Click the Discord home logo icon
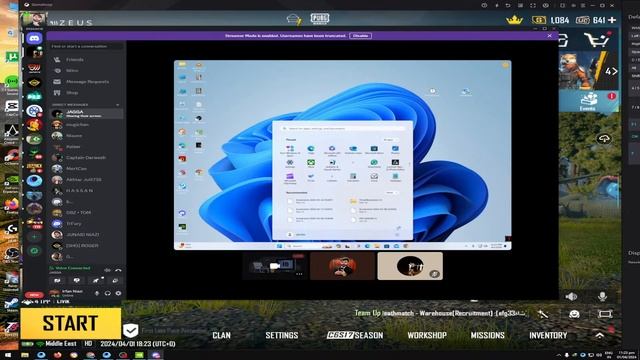640x360 pixels. [x=34, y=38]
